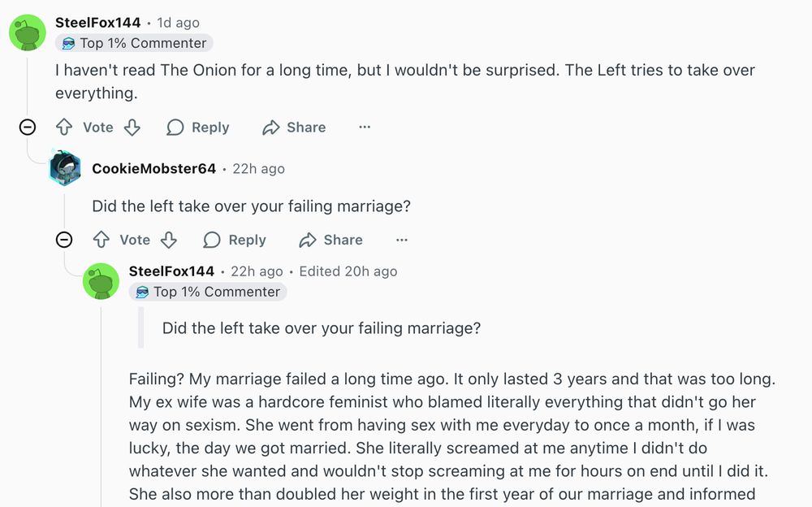Open more options on CookieMobster64's comment
Viewport: 812px width, 507px height.
[401, 240]
